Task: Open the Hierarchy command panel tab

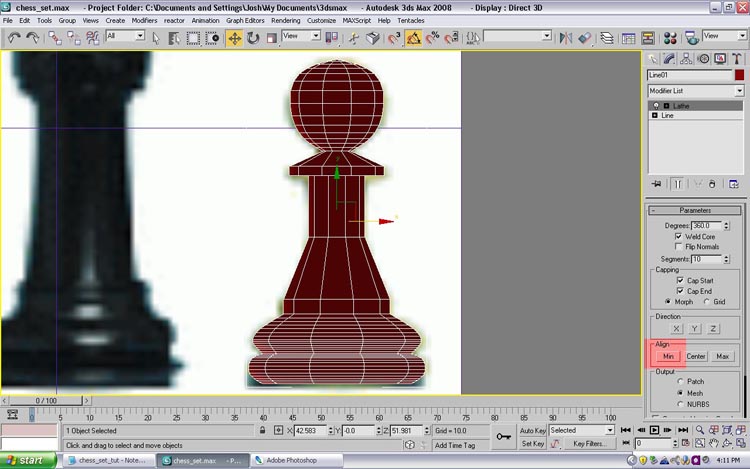Action: pyautogui.click(x=686, y=58)
